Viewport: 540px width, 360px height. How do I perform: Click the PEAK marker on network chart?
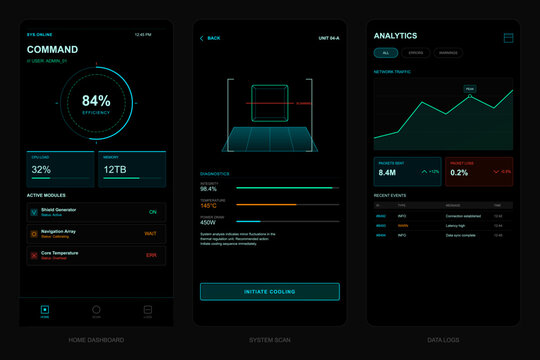470,89
